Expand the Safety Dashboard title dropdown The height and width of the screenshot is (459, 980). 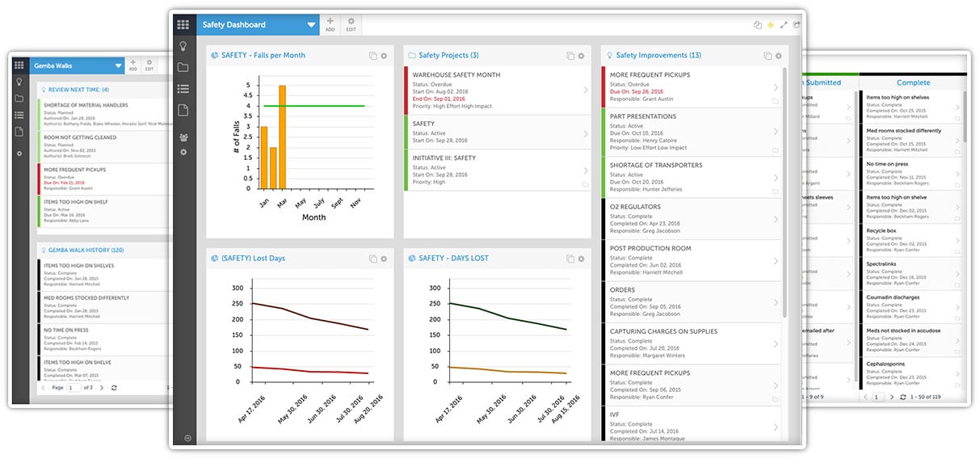tap(311, 25)
